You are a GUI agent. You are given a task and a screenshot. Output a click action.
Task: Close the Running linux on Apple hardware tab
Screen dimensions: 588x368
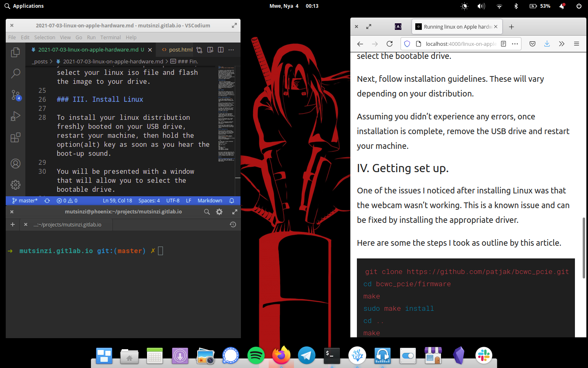pyautogui.click(x=496, y=27)
